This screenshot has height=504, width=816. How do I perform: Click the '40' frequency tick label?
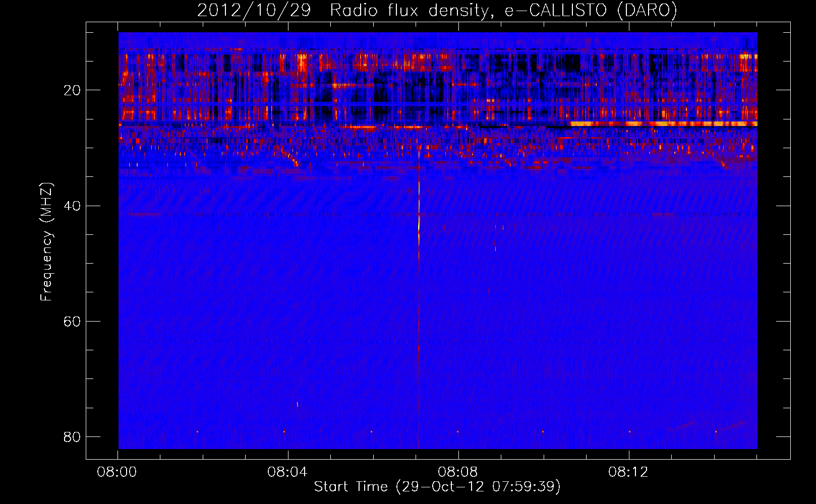[72, 206]
